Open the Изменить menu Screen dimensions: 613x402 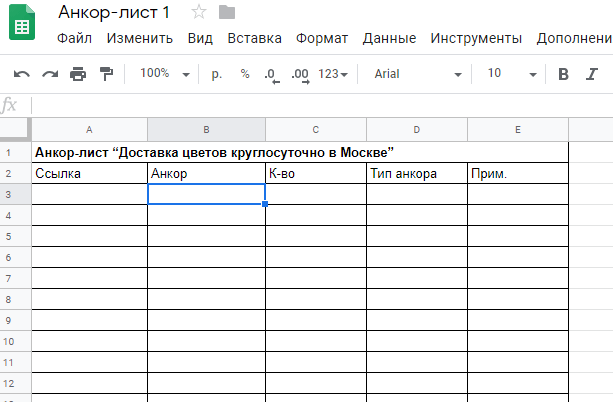click(140, 38)
